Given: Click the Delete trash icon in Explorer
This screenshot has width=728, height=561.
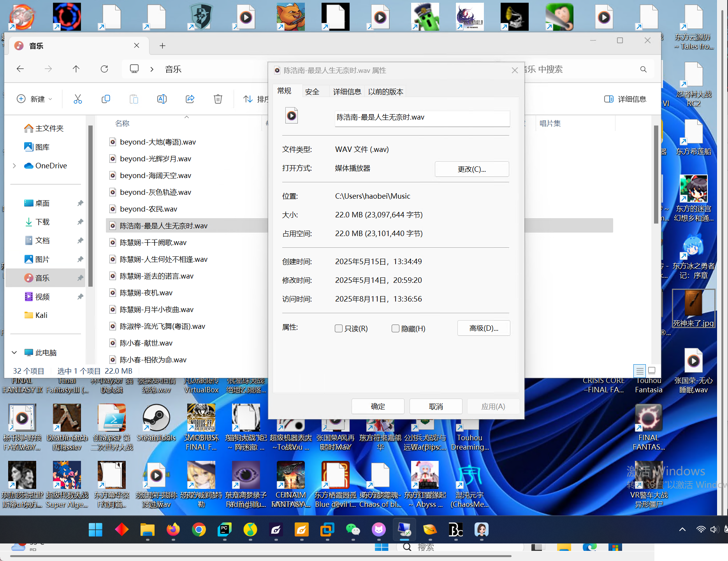Looking at the screenshot, I should click(218, 99).
